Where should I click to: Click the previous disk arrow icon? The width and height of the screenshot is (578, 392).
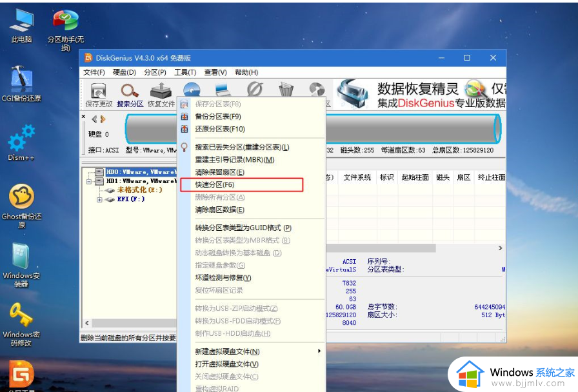[94, 119]
